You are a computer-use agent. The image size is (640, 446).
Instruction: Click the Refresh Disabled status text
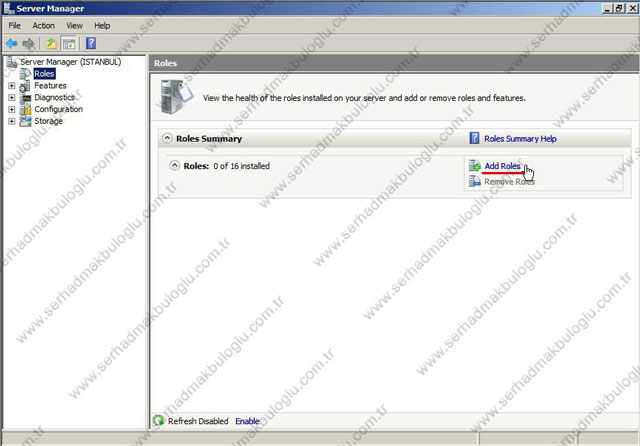[198, 421]
